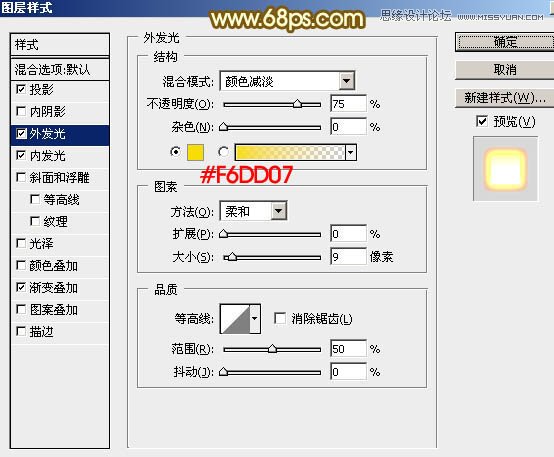Enable the 等高线 contour sub-option checkbox

pos(35,199)
